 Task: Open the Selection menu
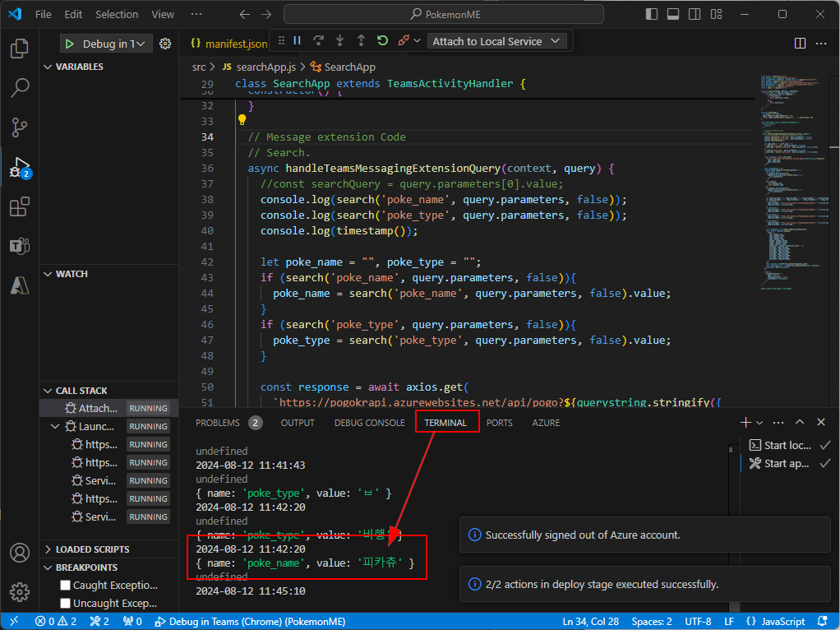[117, 15]
